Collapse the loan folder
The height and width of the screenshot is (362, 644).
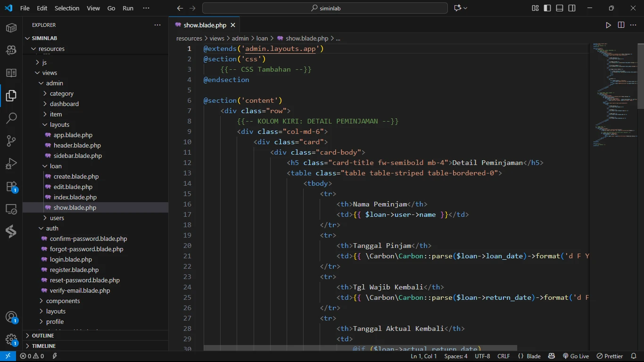(x=56, y=166)
